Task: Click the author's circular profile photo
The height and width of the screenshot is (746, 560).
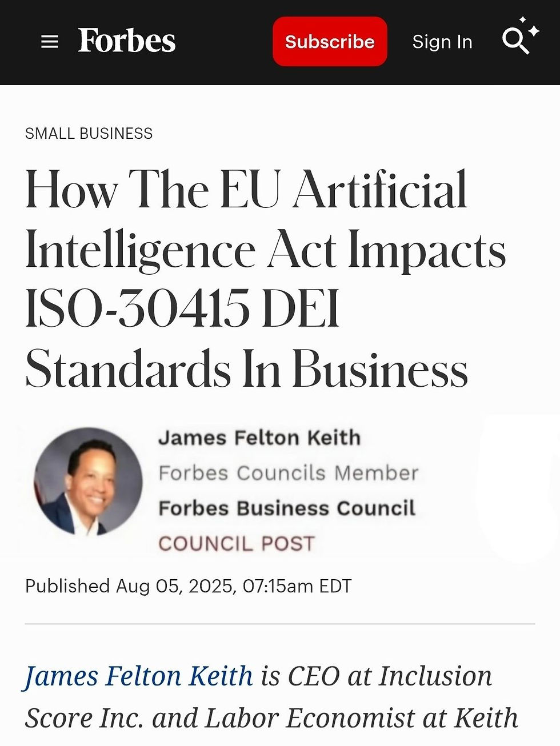Action: (88, 482)
